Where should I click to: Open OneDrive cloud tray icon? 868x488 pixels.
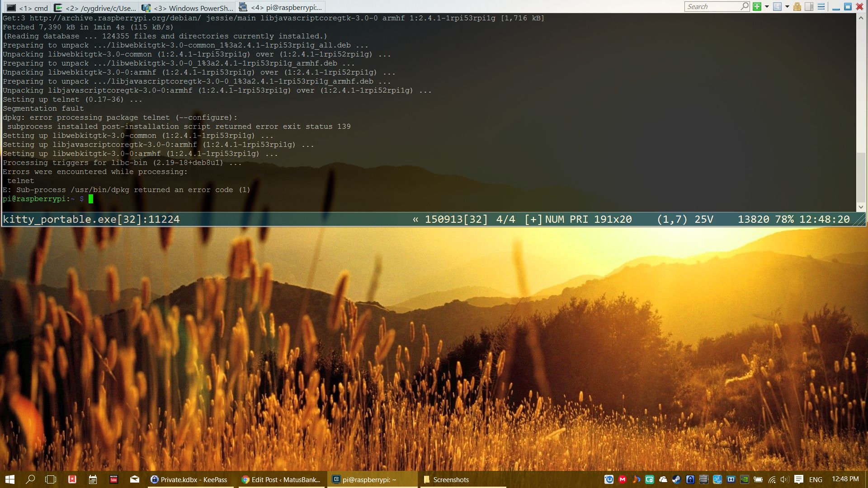tap(663, 479)
